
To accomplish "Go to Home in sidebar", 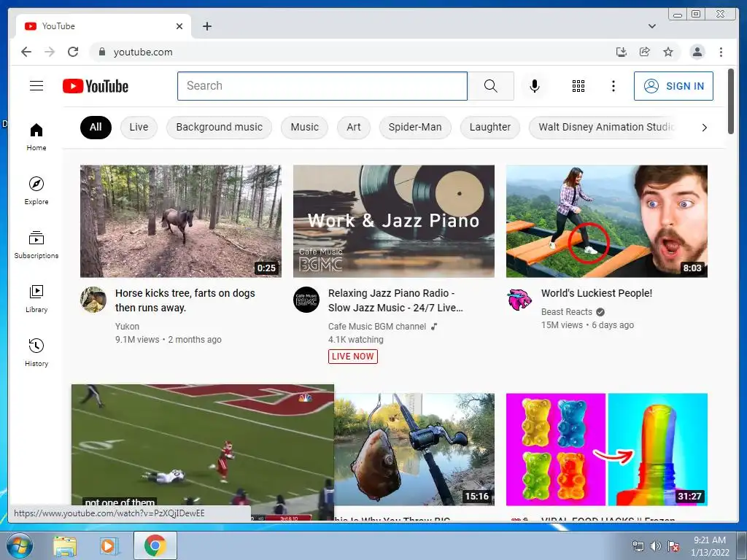I will point(36,137).
